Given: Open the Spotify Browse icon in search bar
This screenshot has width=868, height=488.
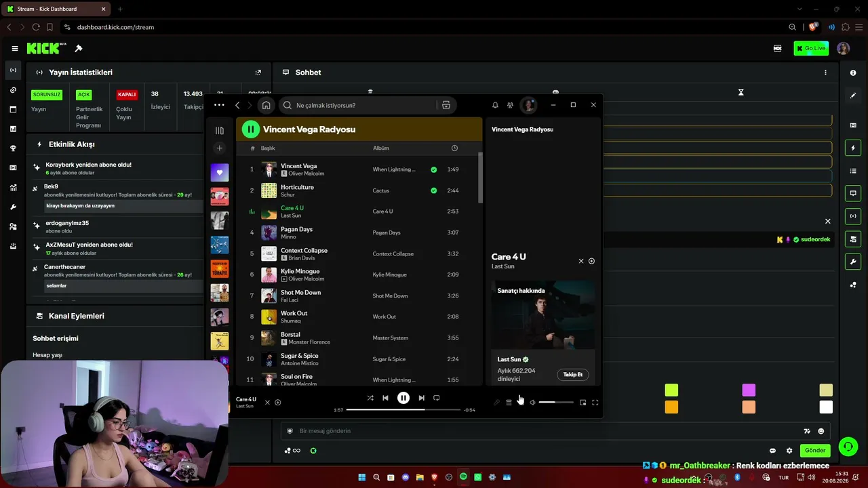Looking at the screenshot, I should click(446, 105).
